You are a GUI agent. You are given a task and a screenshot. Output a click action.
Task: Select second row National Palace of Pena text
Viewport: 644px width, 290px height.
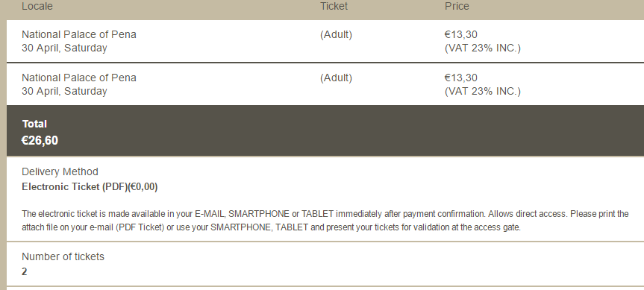[79, 78]
